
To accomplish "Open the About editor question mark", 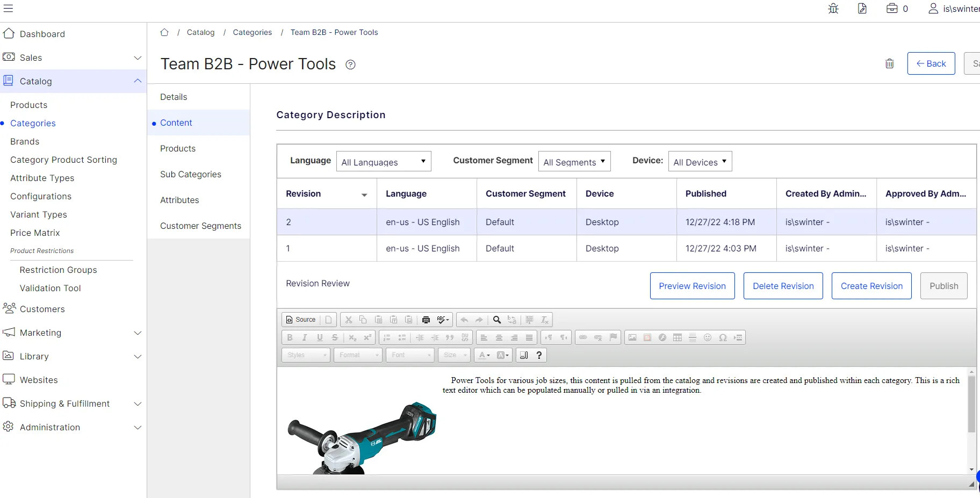I will [539, 355].
